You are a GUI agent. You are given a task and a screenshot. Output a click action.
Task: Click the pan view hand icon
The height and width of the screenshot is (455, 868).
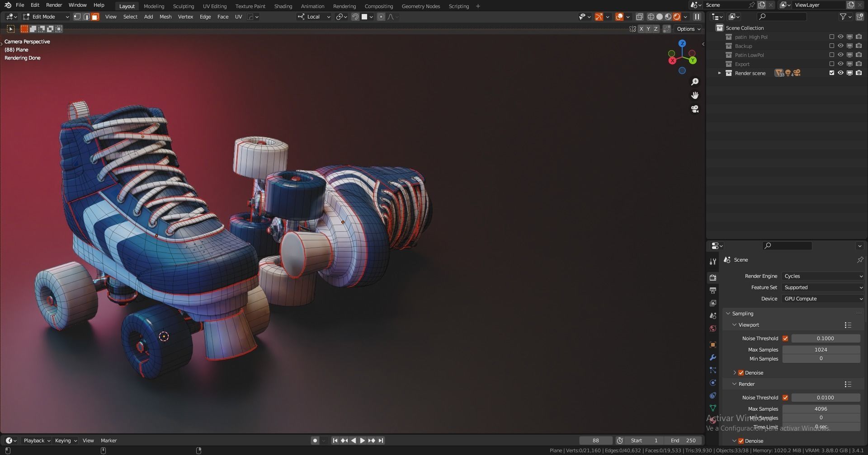(x=695, y=95)
